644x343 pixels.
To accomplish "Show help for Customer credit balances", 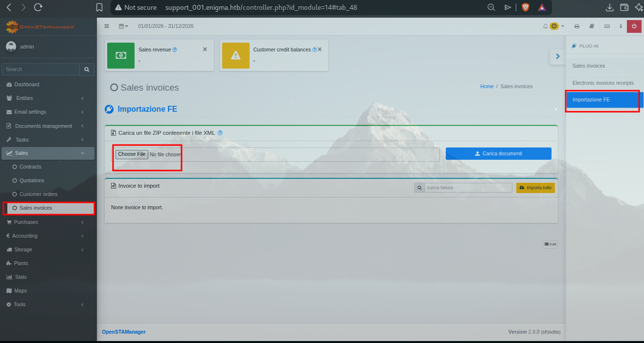I will click(x=315, y=49).
